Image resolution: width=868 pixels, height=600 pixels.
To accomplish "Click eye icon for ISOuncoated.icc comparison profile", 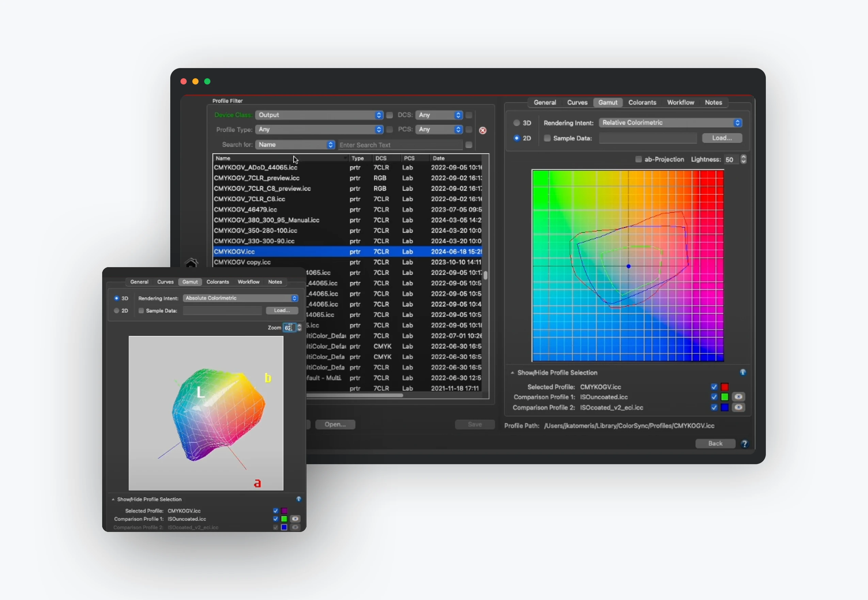I will pyautogui.click(x=738, y=397).
